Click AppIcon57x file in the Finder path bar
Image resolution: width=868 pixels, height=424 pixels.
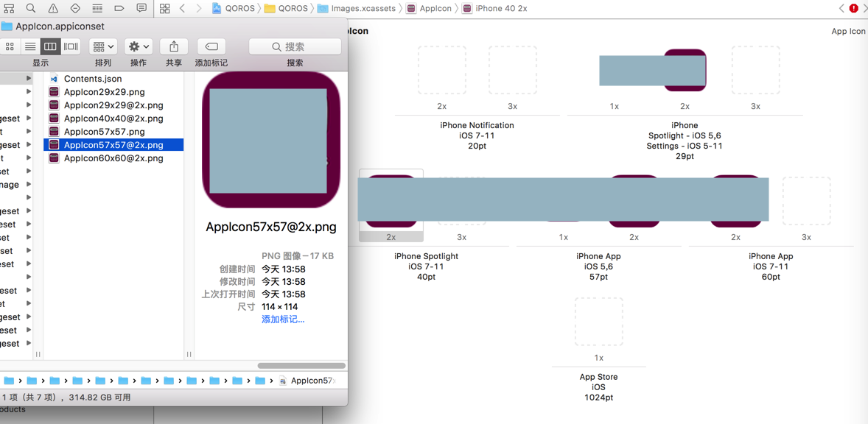click(x=307, y=381)
